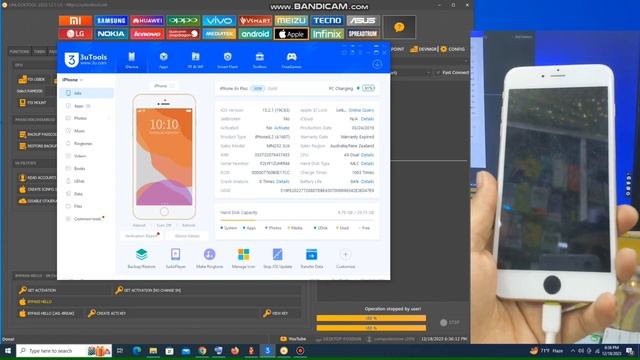Select Samsung brand button
The height and width of the screenshot is (360, 640).
(x=111, y=20)
